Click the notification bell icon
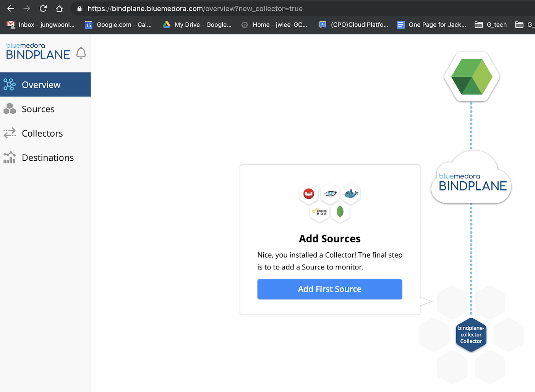 81,53
